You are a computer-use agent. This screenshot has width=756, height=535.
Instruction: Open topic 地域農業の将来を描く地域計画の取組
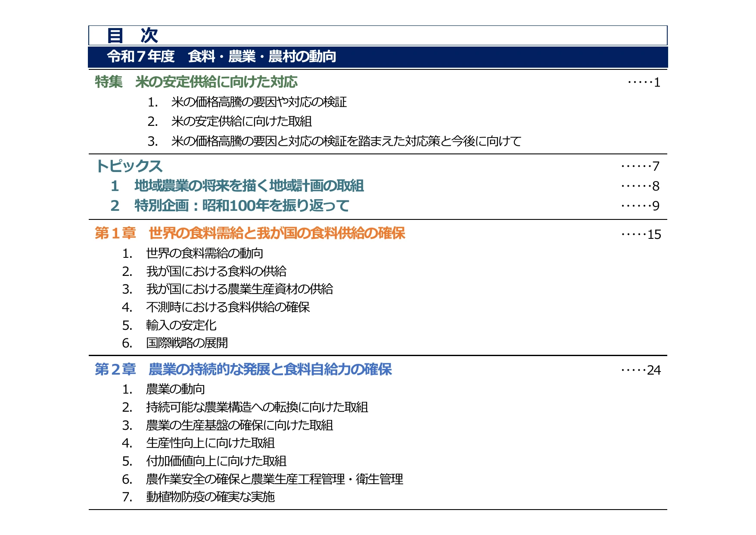coord(249,186)
